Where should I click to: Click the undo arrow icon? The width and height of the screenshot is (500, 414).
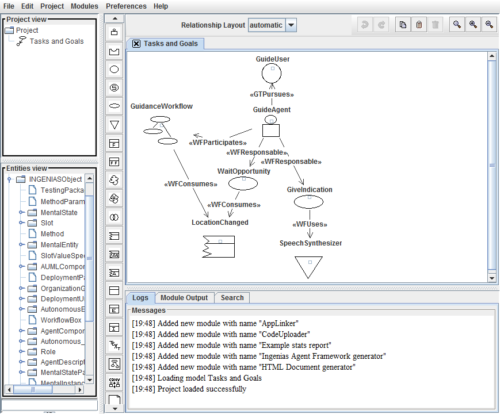[365, 25]
